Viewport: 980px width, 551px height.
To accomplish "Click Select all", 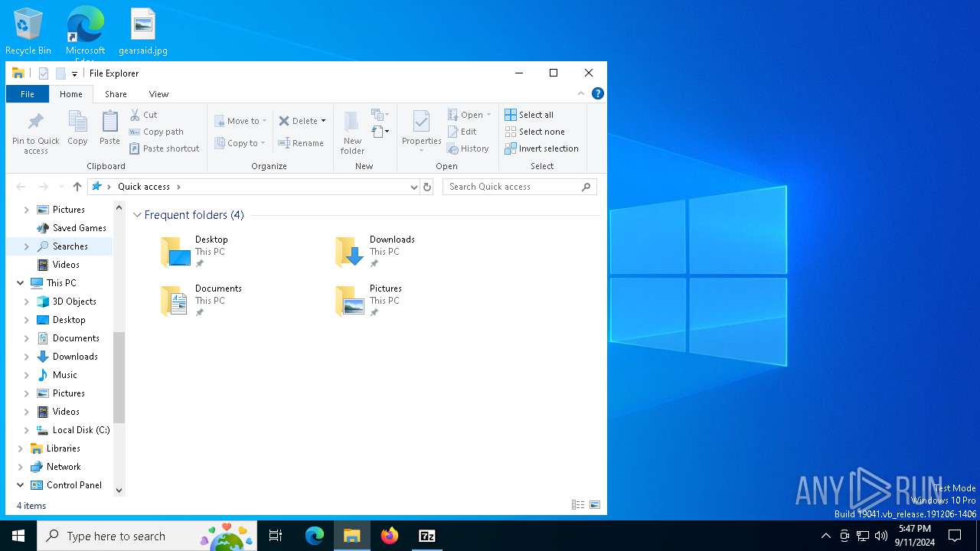I will (529, 115).
